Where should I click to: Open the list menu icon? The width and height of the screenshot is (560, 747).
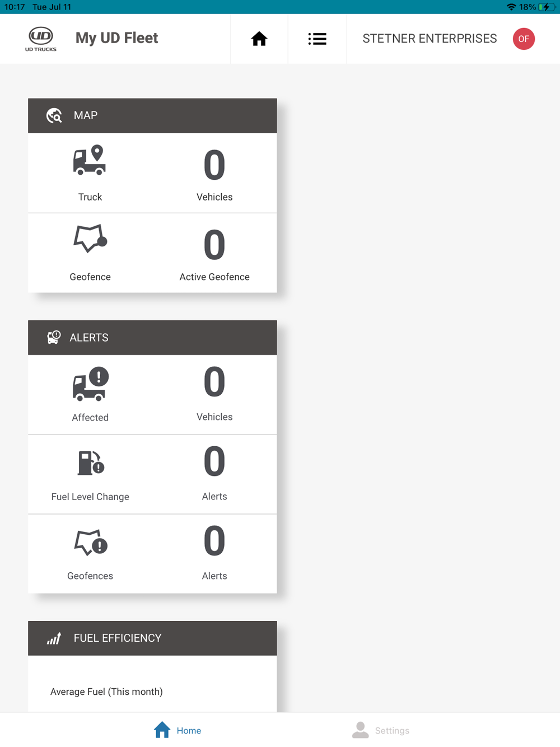coord(317,39)
